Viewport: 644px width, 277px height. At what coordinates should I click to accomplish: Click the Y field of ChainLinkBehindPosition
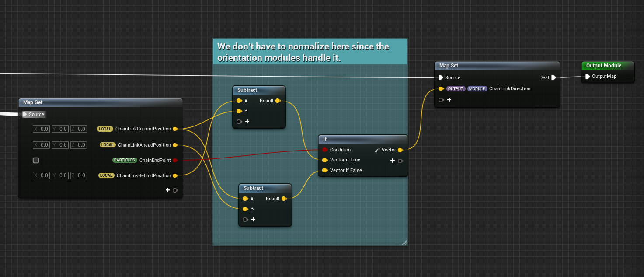(x=59, y=175)
